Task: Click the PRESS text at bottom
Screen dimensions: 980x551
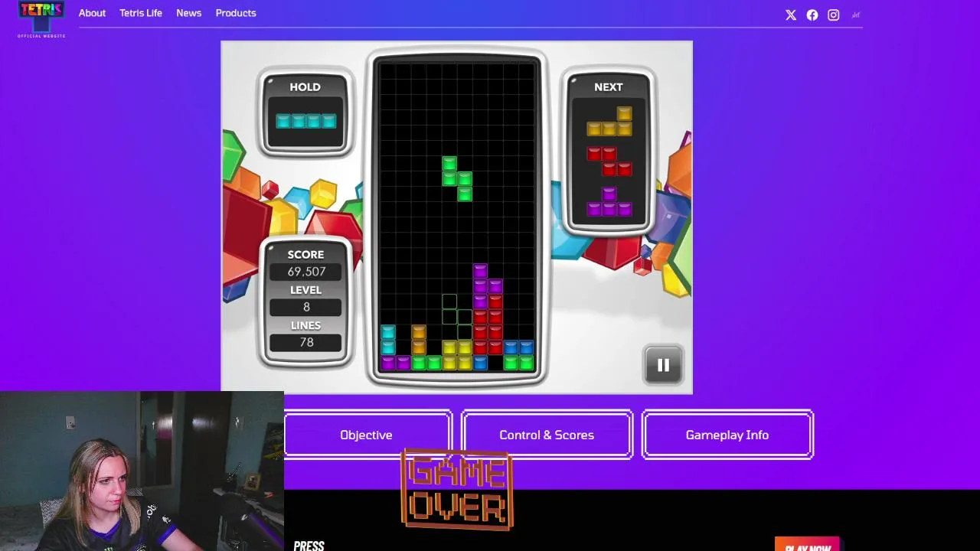Action: [x=309, y=546]
